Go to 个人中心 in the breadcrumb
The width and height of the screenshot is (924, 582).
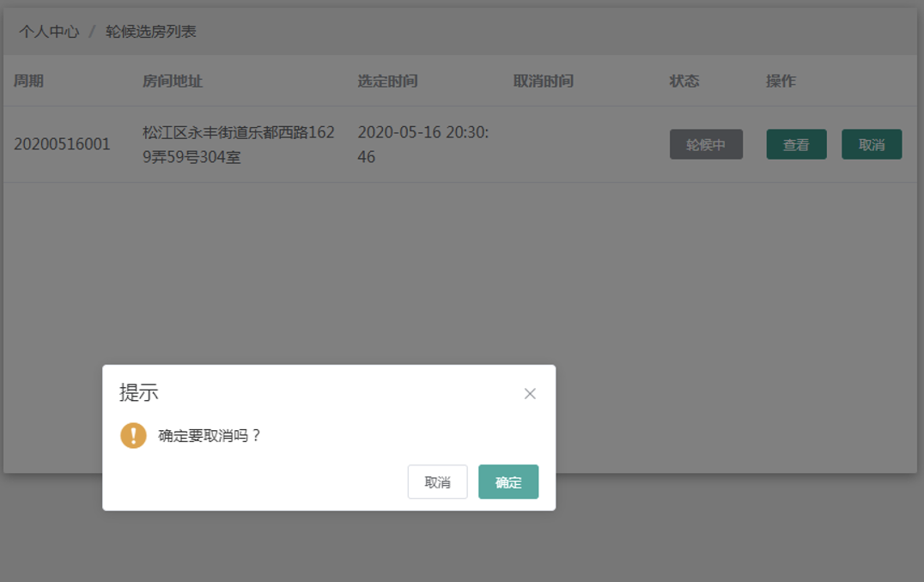tap(49, 32)
